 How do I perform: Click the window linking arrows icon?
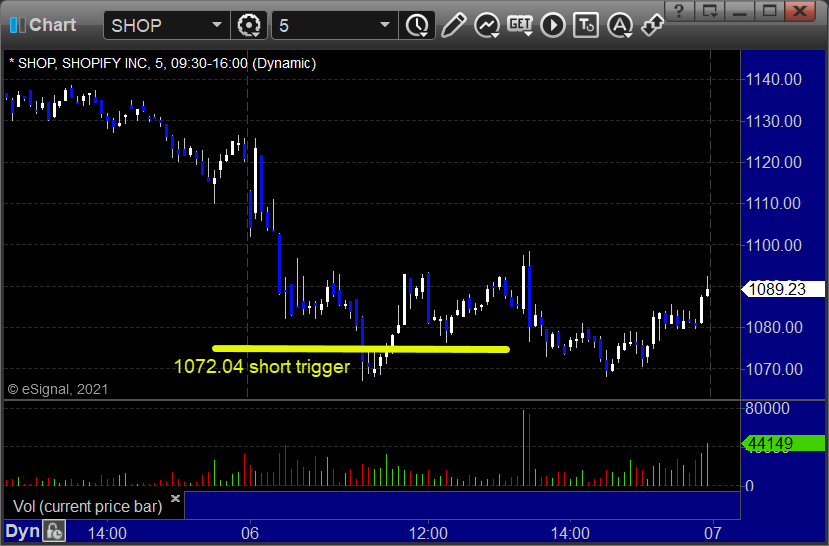coord(652,25)
